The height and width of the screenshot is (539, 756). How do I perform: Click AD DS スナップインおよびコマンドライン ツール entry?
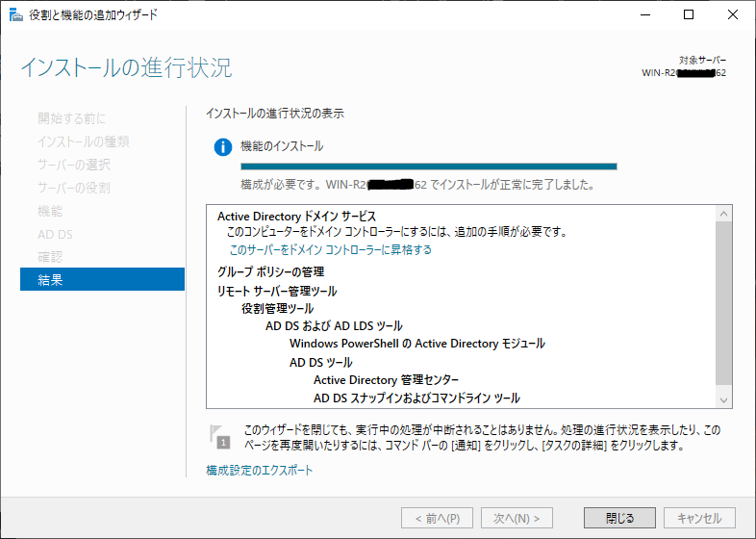(416, 398)
